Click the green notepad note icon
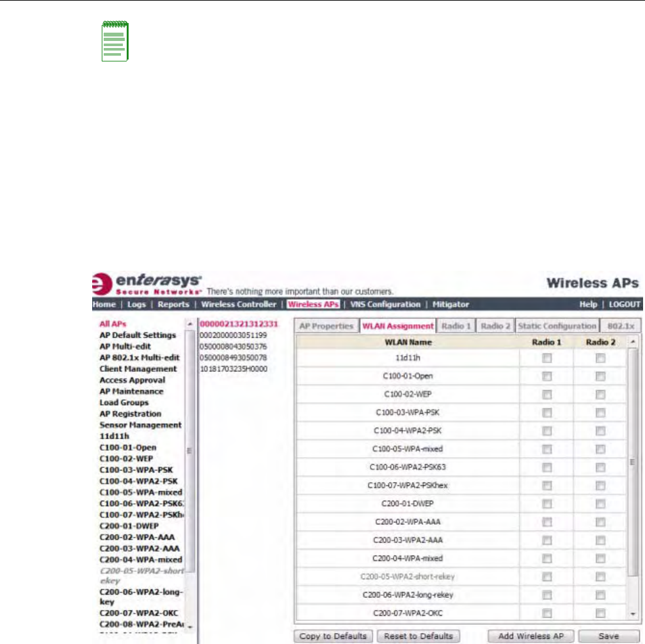 (115, 41)
